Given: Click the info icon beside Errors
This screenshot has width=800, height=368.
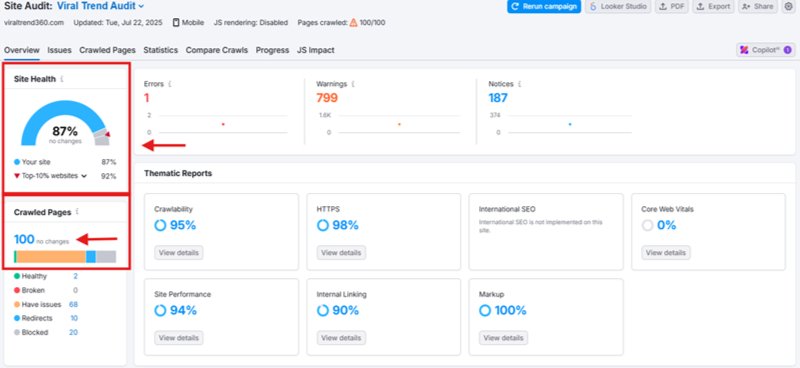Looking at the screenshot, I should [x=169, y=84].
